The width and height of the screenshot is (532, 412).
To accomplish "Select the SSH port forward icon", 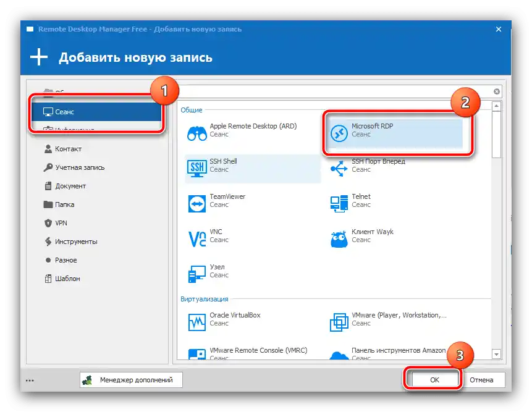I will click(339, 169).
